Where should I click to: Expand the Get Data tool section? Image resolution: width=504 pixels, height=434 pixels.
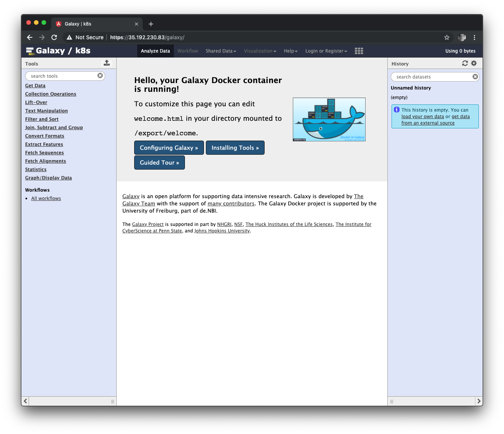click(x=35, y=86)
